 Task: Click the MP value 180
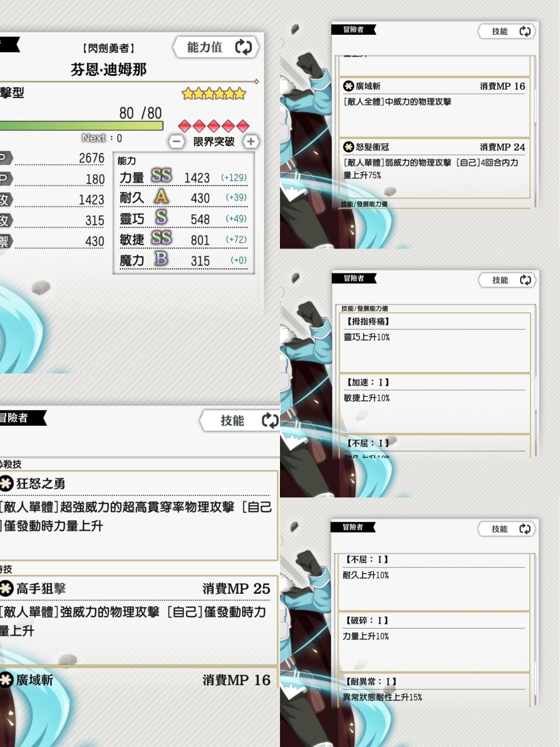click(95, 179)
